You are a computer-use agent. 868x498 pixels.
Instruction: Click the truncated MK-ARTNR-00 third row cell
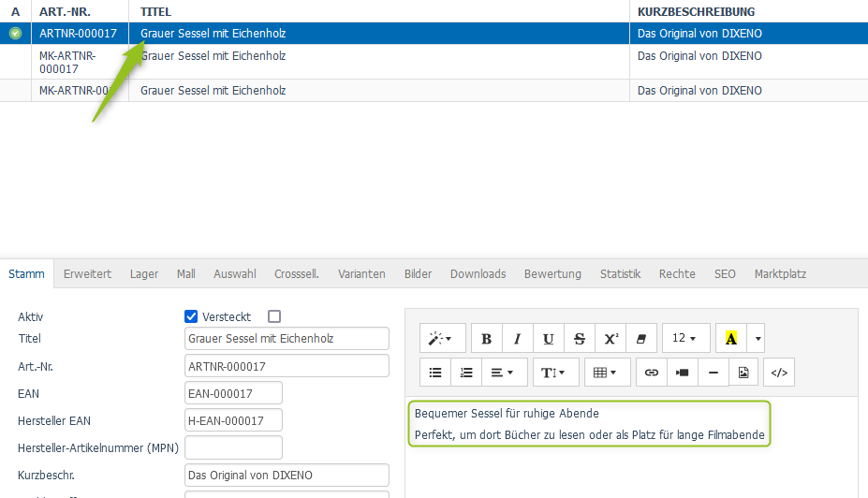pos(78,90)
